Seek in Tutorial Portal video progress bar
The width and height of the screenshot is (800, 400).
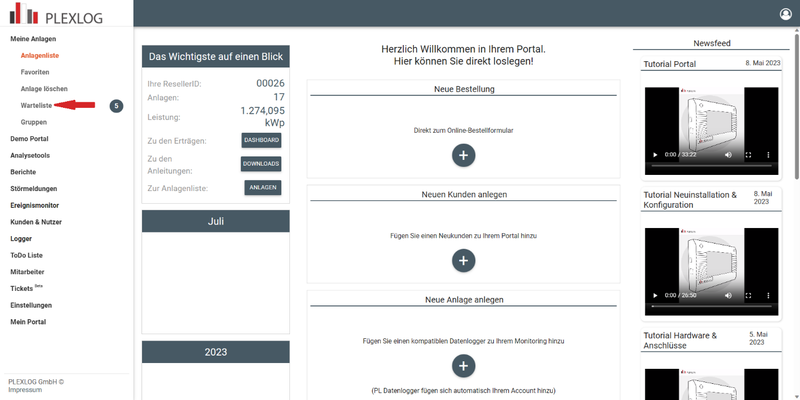(712, 165)
